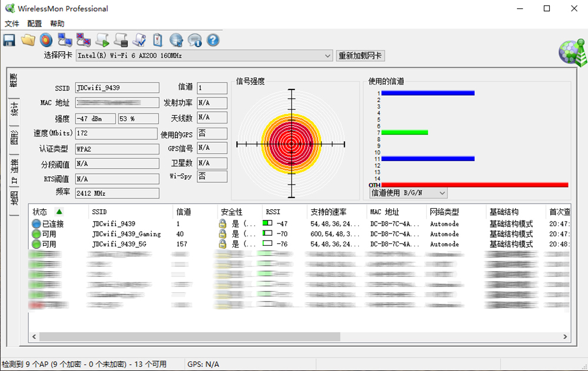Open Help via the question mark icon
The height and width of the screenshot is (371, 588).
pyautogui.click(x=213, y=39)
